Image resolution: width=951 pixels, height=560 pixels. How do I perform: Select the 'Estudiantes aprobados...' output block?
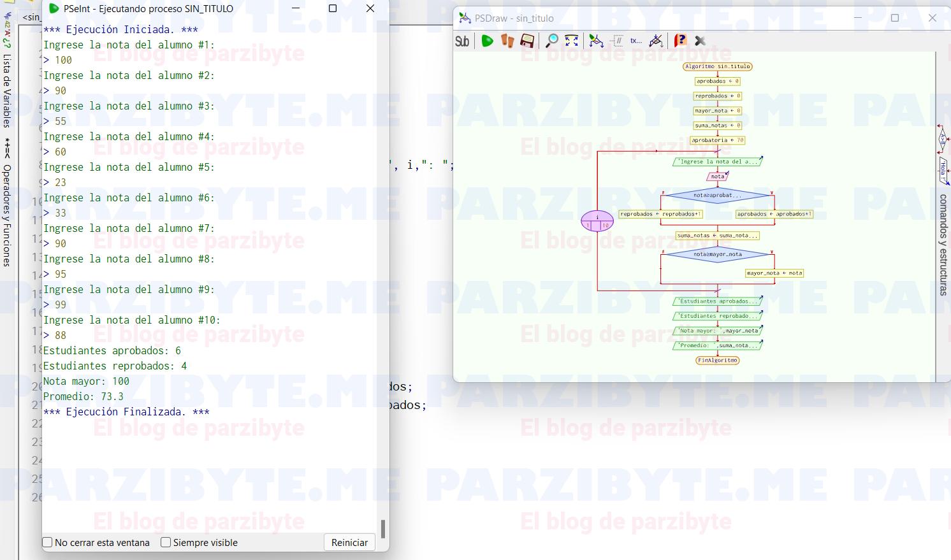[x=718, y=301]
